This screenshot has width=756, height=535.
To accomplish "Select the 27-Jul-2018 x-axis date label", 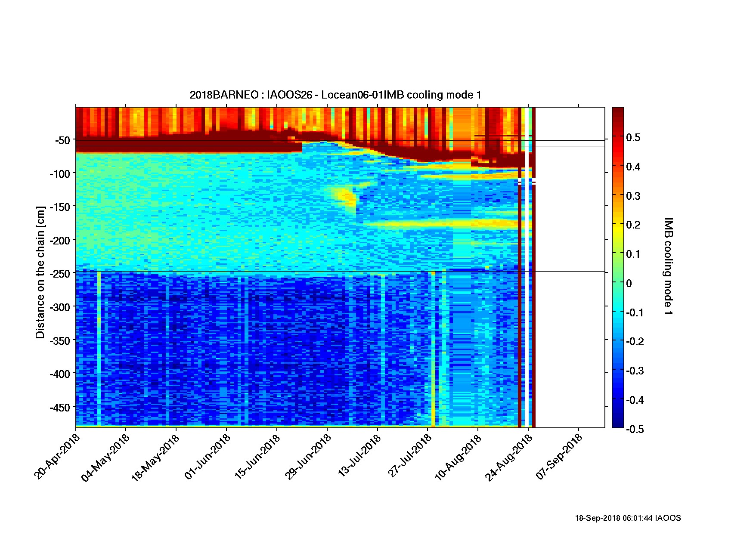I will (409, 456).
